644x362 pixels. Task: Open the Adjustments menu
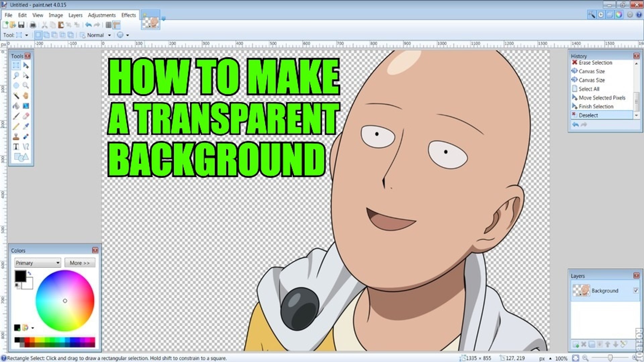(x=102, y=15)
